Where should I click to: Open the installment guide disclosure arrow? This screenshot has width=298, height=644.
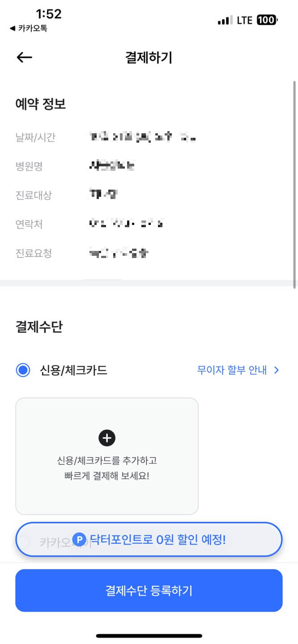277,370
